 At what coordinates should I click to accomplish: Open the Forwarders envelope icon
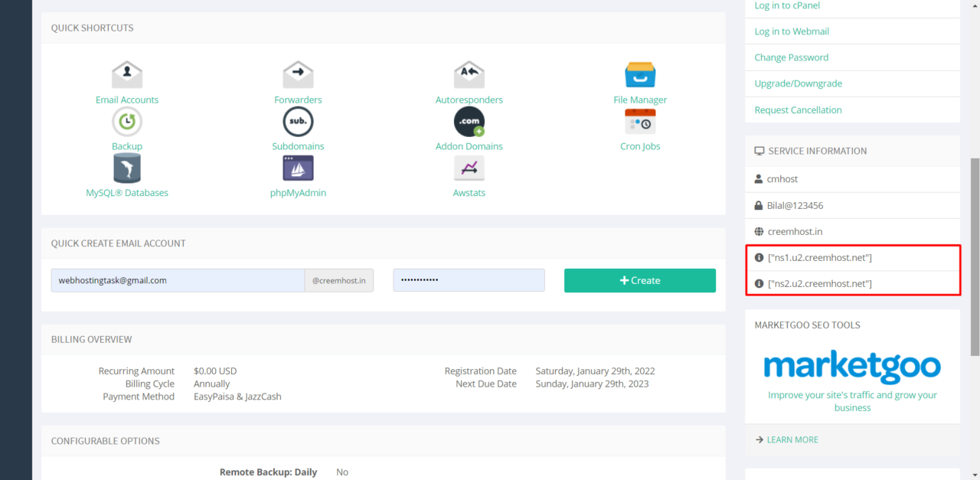pyautogui.click(x=298, y=75)
